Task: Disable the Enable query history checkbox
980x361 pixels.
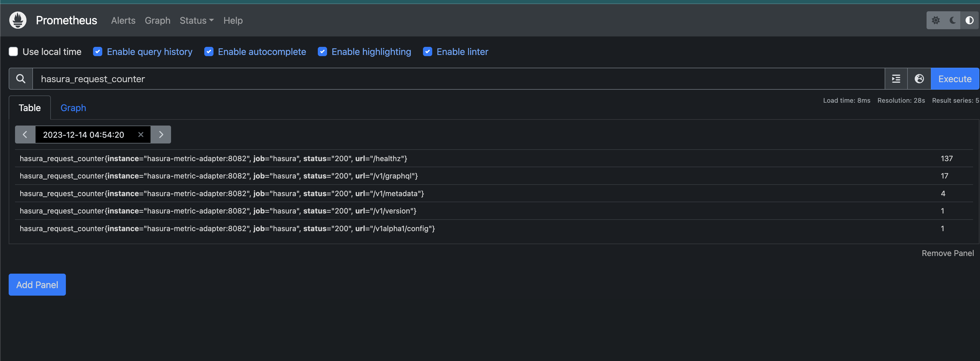Action: [x=98, y=52]
